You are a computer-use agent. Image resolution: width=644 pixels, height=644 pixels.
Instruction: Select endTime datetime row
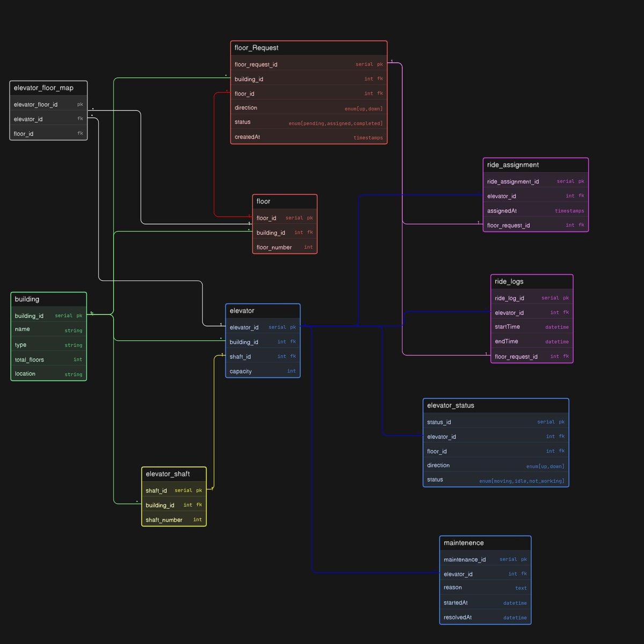click(532, 341)
